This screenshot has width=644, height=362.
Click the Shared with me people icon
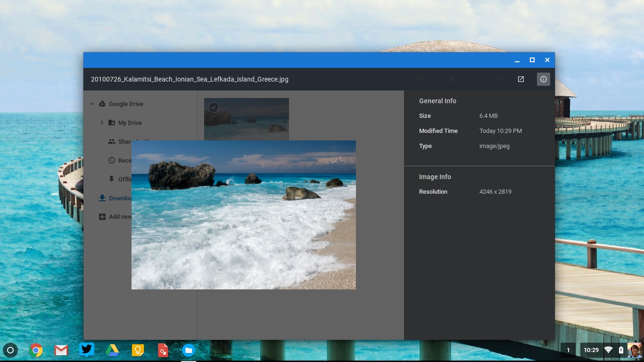pos(112,141)
